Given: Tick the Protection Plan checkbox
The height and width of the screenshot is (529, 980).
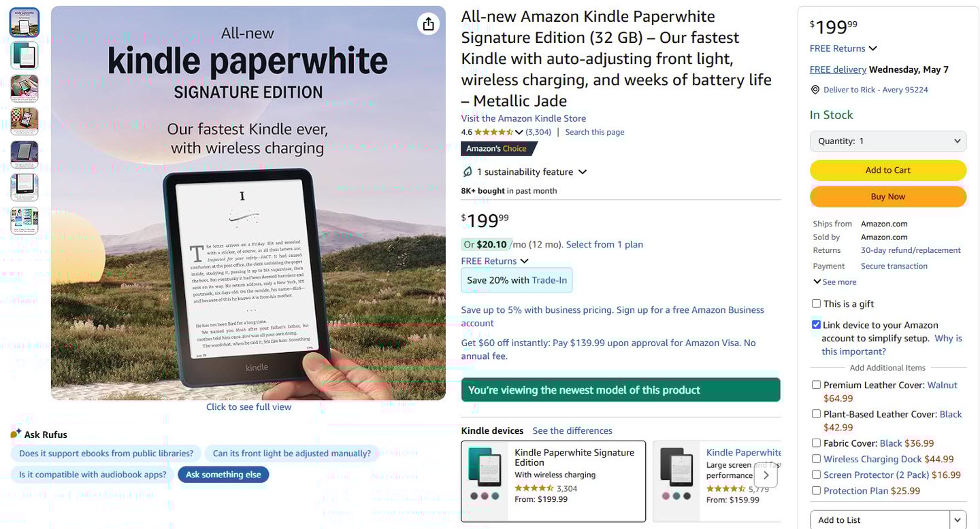Looking at the screenshot, I should coord(816,490).
